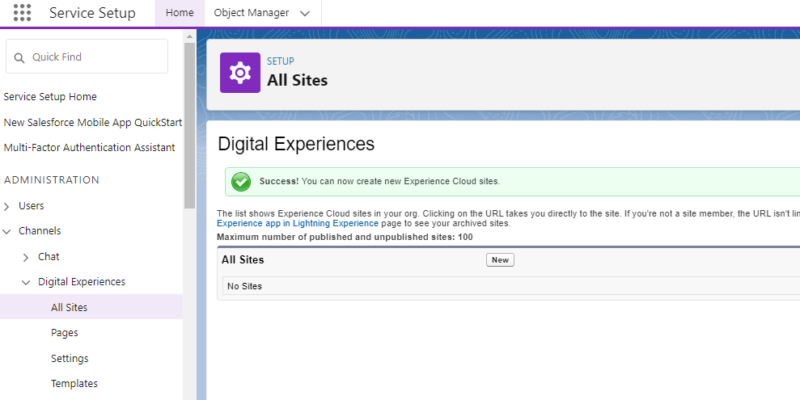Click the sidebar scrollbar thumb
This screenshot has height=400, width=800.
[x=189, y=125]
